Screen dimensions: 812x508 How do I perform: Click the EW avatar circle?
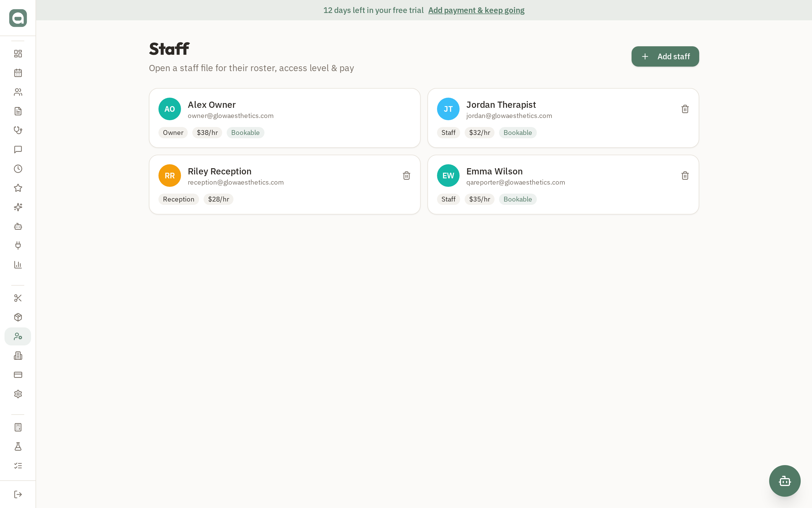tap(448, 175)
